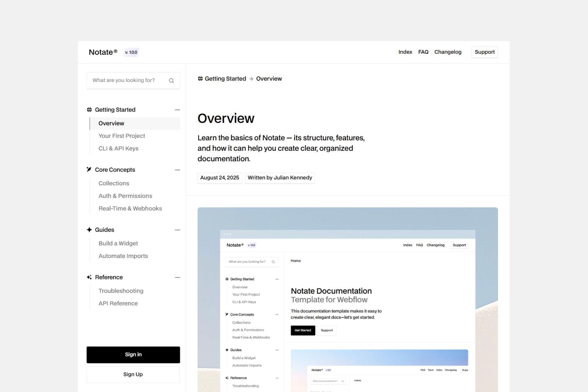This screenshot has width=588, height=392.
Task: Collapse the Guides section
Action: tap(177, 230)
